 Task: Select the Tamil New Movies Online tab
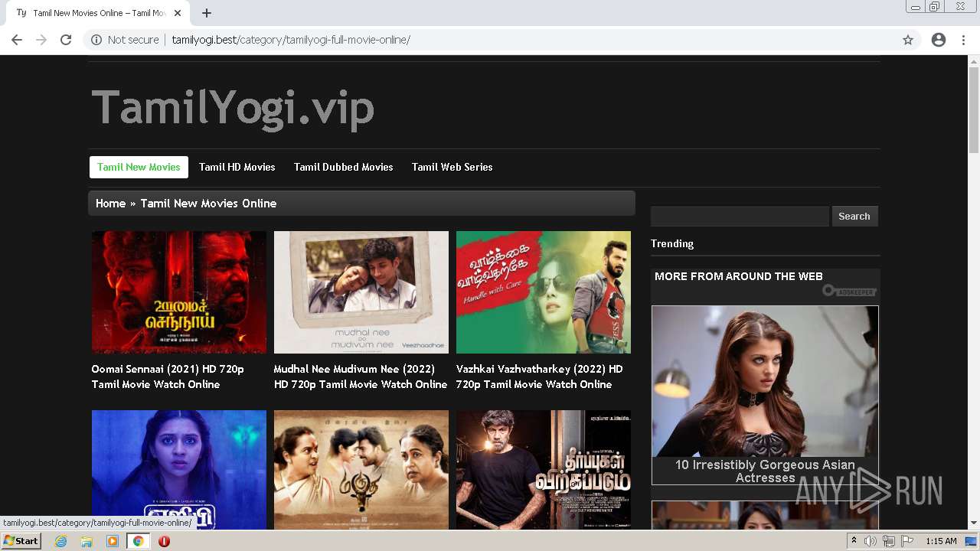click(x=98, y=13)
